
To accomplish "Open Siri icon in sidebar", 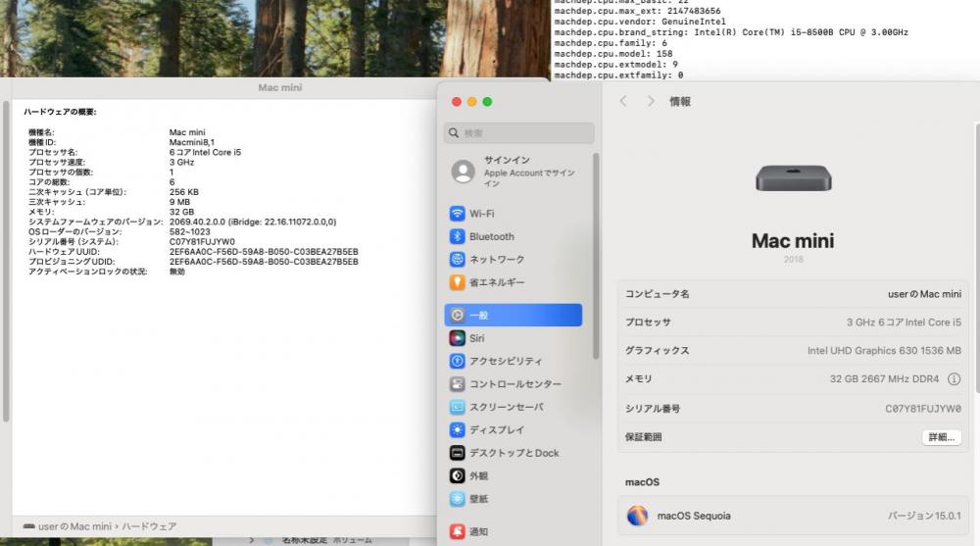I will pos(457,338).
